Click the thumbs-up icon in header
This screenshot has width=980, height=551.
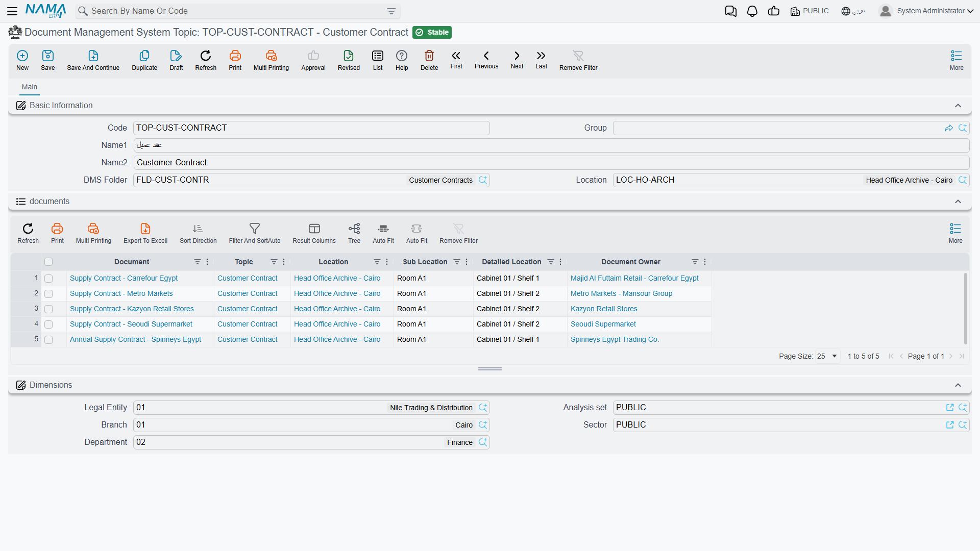774,11
